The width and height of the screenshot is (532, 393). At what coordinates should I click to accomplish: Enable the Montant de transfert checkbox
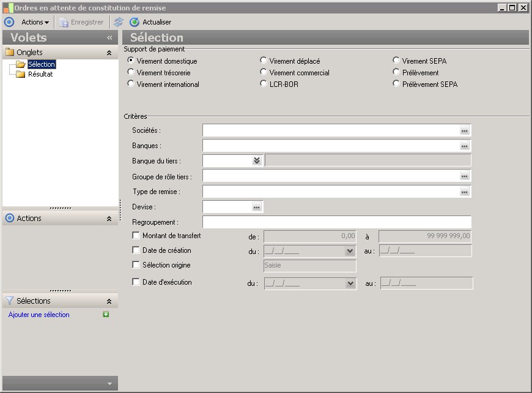click(136, 236)
